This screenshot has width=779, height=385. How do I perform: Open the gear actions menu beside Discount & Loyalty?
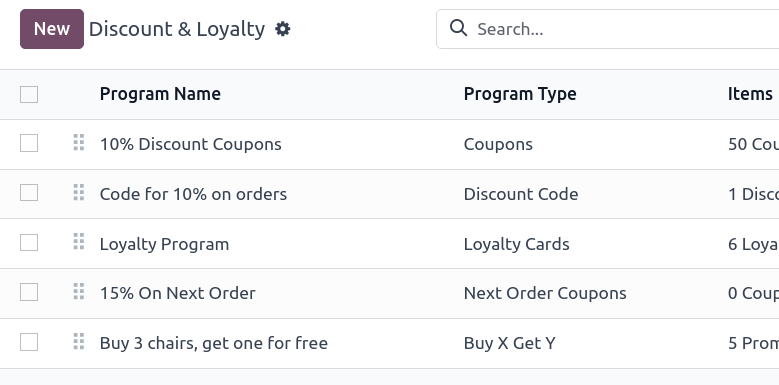click(283, 29)
